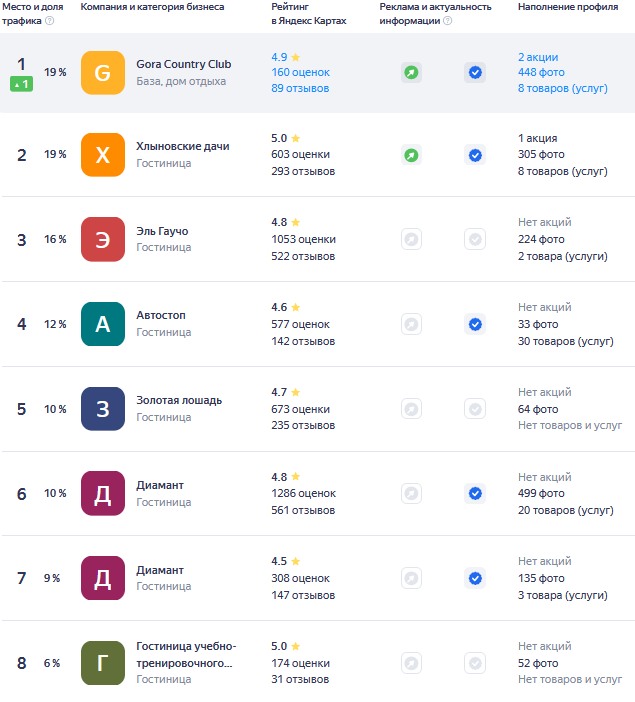Click the green Г logo of Гостиница учебно-тренировочного
Viewport: 635px width, 702px height.
click(x=103, y=663)
